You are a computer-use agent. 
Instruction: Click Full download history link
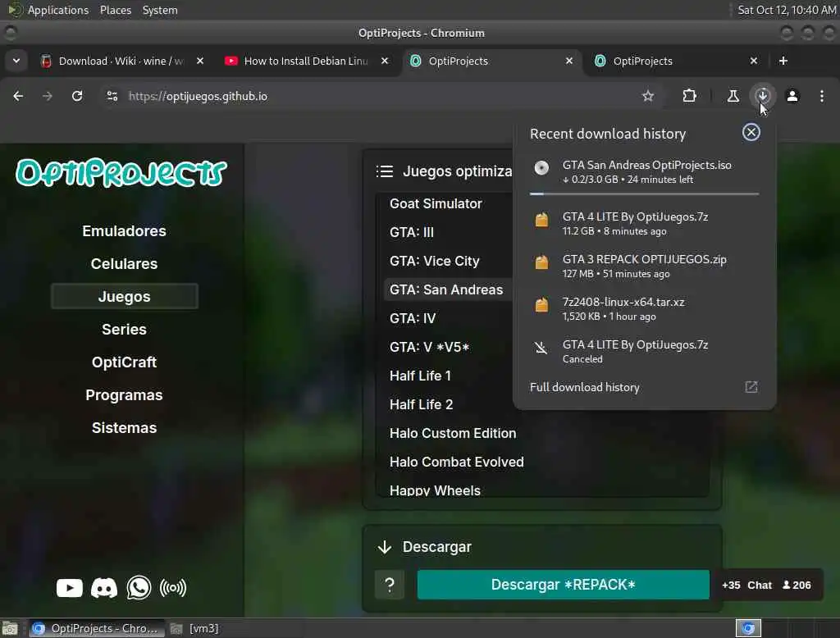[584, 387]
